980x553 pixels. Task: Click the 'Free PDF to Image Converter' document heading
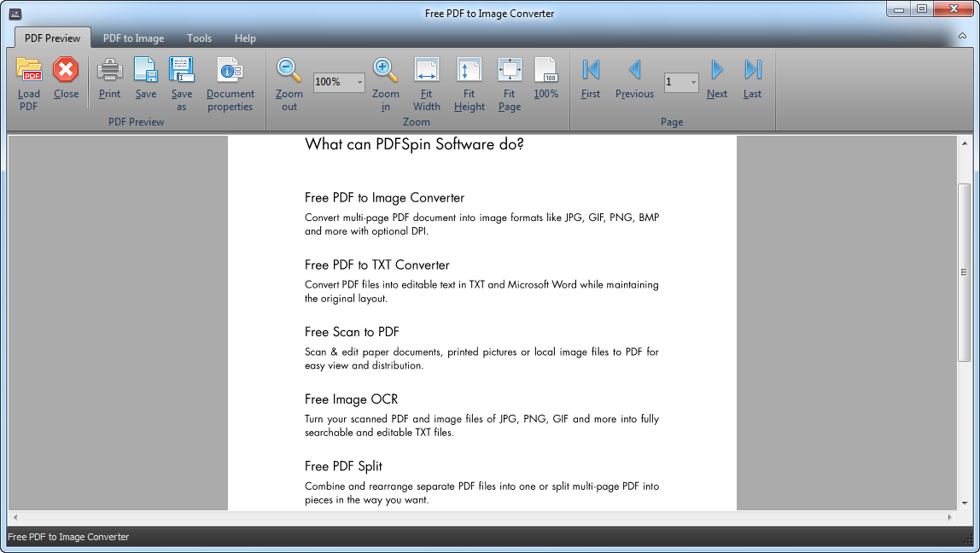pos(384,197)
